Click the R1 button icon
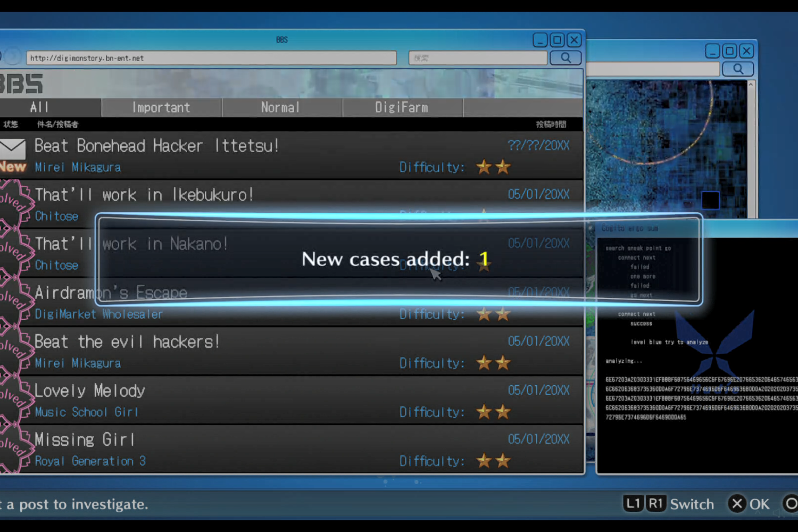This screenshot has width=798, height=532. coord(655,503)
